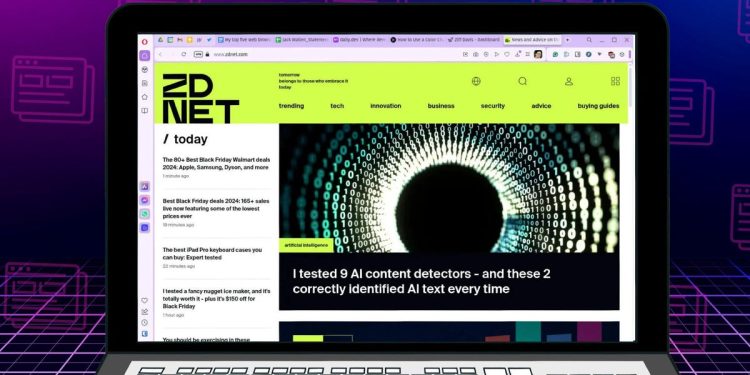The image size is (750, 375).
Task: Open the pinned Gmail tab
Action: [180, 40]
